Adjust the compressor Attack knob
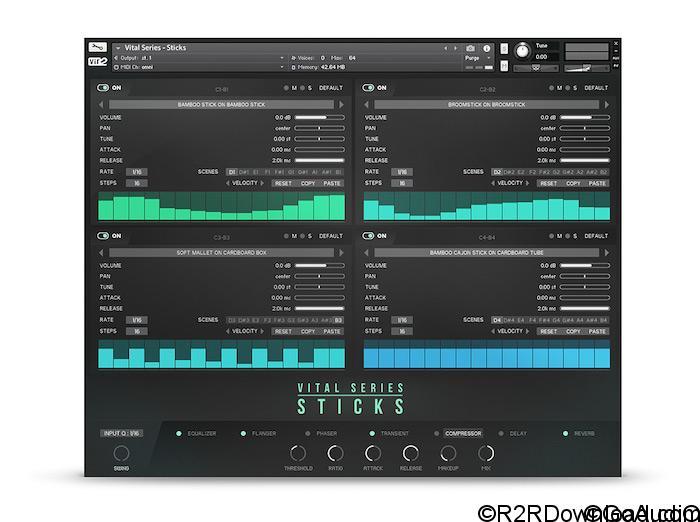 point(373,453)
